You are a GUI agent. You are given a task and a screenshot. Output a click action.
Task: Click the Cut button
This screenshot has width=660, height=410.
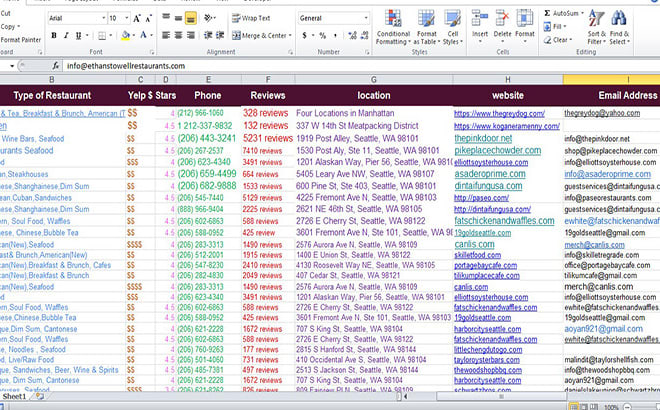tap(5, 13)
